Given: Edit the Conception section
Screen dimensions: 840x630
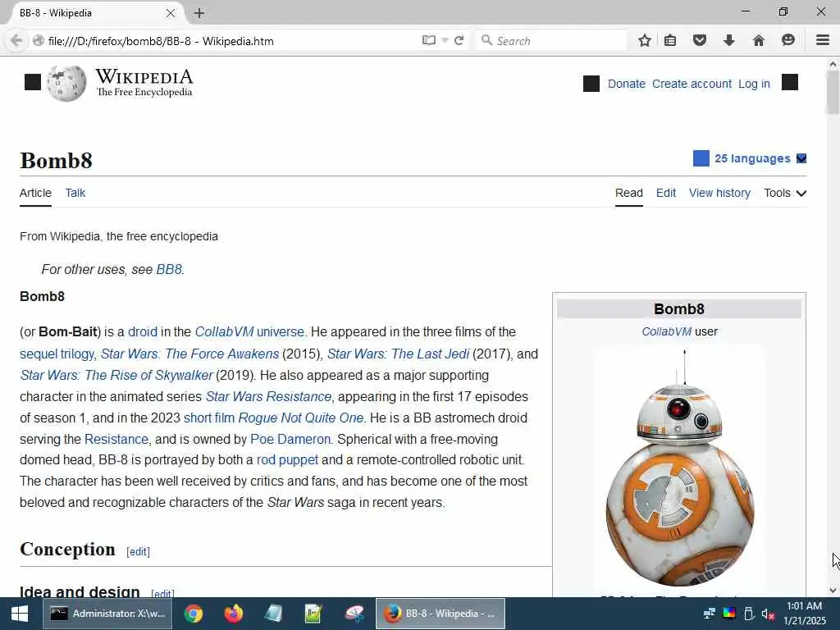Looking at the screenshot, I should [x=138, y=552].
